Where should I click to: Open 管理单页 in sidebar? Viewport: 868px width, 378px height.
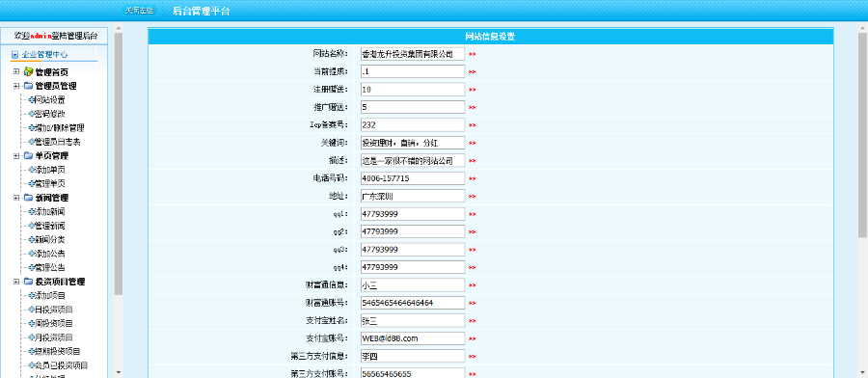[x=50, y=184]
